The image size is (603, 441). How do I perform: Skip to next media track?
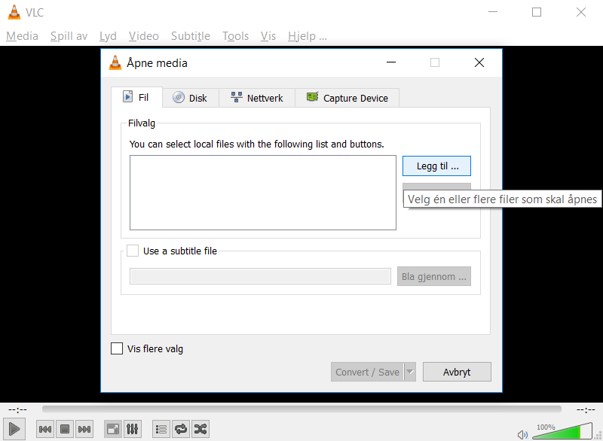(x=84, y=429)
